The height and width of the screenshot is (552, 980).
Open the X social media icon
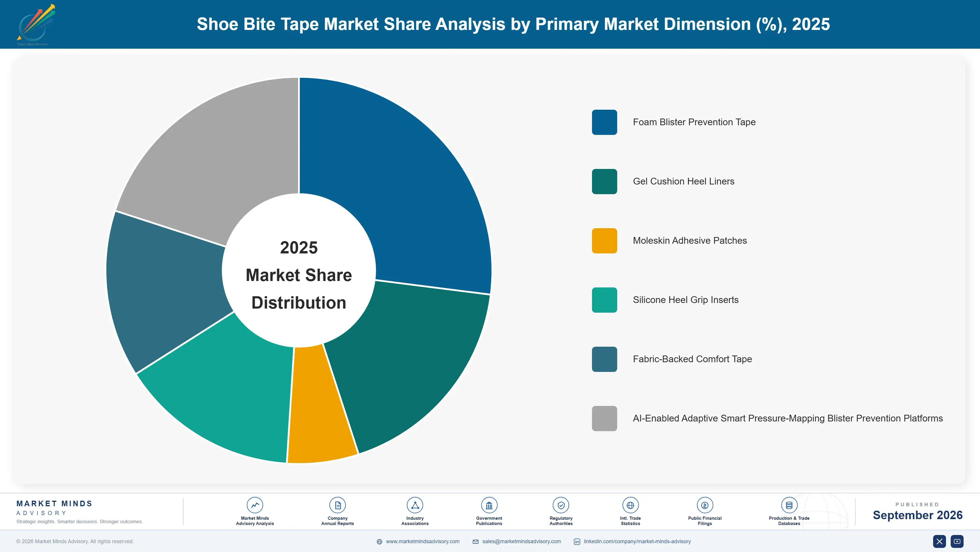[939, 541]
